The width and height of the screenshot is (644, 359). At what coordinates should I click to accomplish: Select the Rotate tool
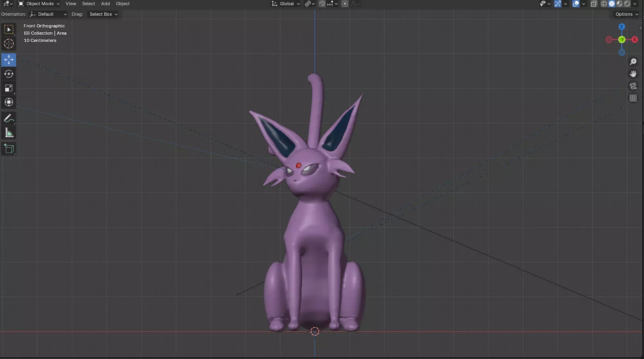(9, 74)
